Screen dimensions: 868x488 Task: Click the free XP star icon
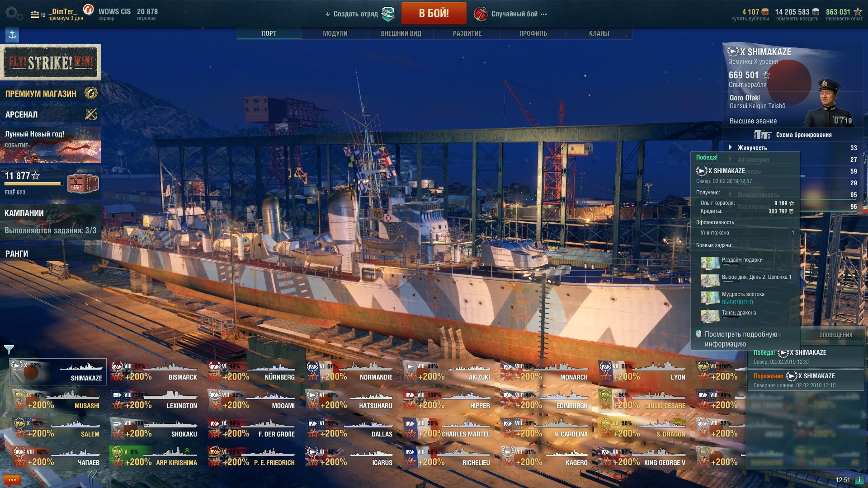click(858, 12)
